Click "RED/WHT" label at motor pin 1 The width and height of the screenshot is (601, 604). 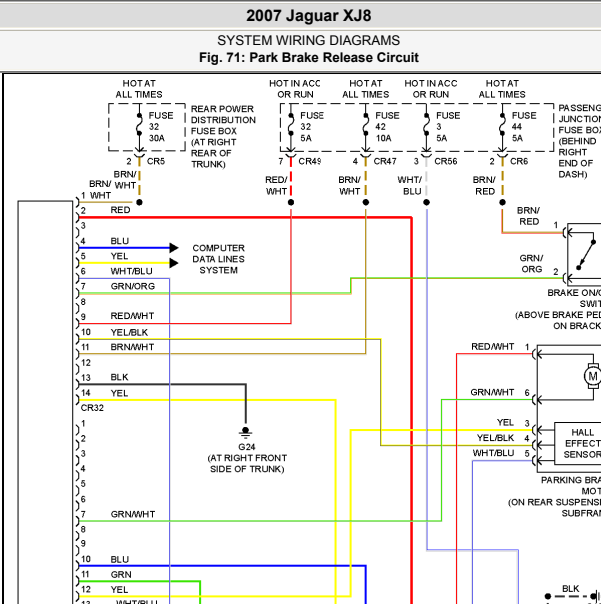[492, 347]
